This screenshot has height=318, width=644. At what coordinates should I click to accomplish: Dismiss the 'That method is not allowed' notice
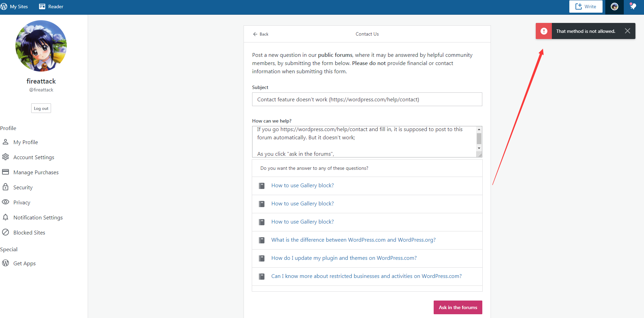point(627,31)
